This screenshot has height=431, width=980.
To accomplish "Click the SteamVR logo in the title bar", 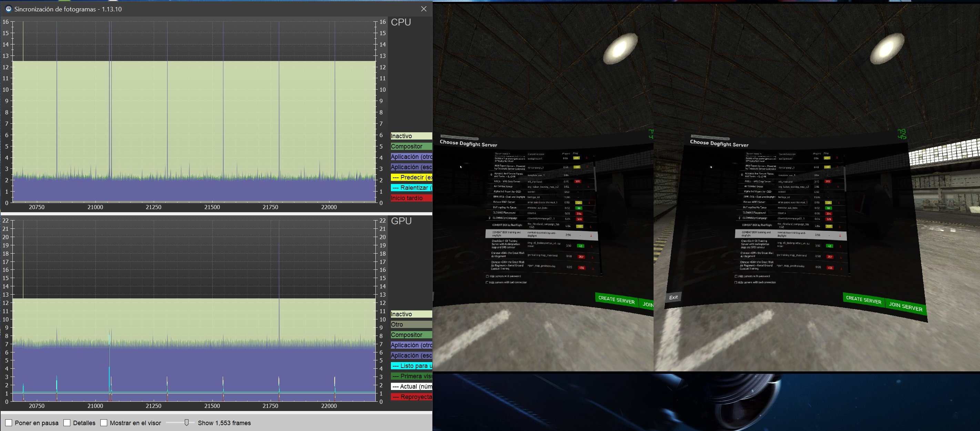I will click(8, 9).
